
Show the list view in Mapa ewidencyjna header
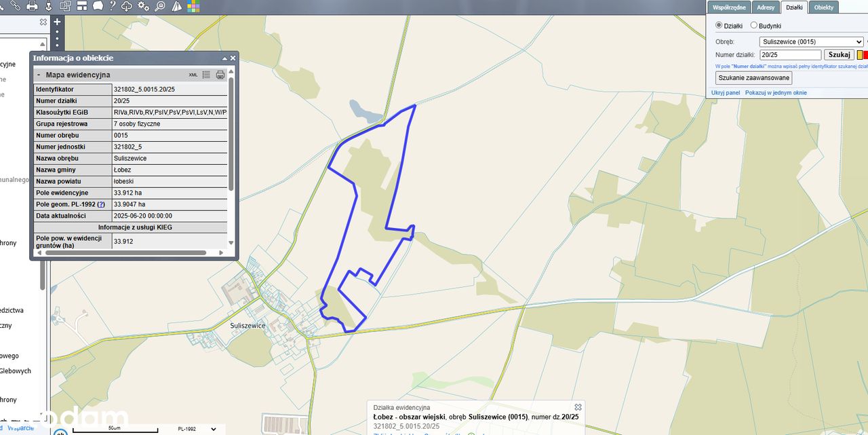tap(206, 75)
